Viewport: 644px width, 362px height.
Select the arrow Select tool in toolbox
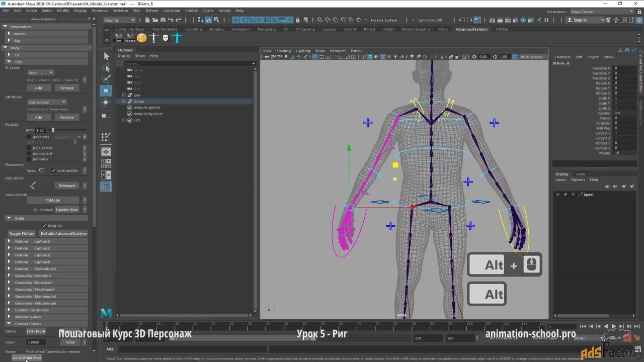[x=106, y=56]
